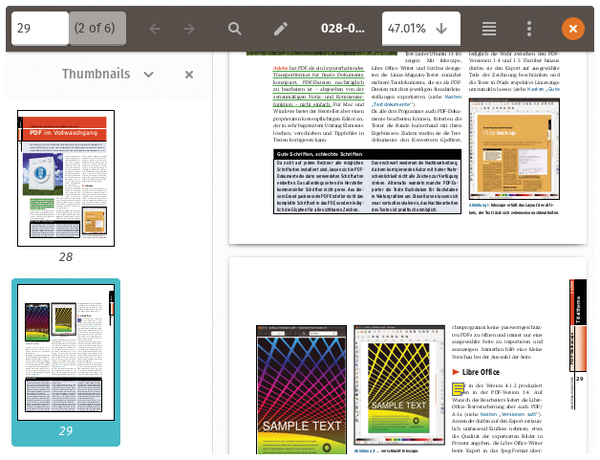Open the search magnifier tool

(x=235, y=28)
